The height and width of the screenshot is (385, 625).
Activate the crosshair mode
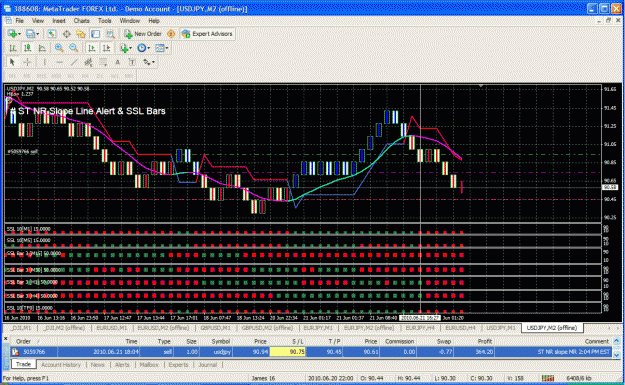[27, 62]
